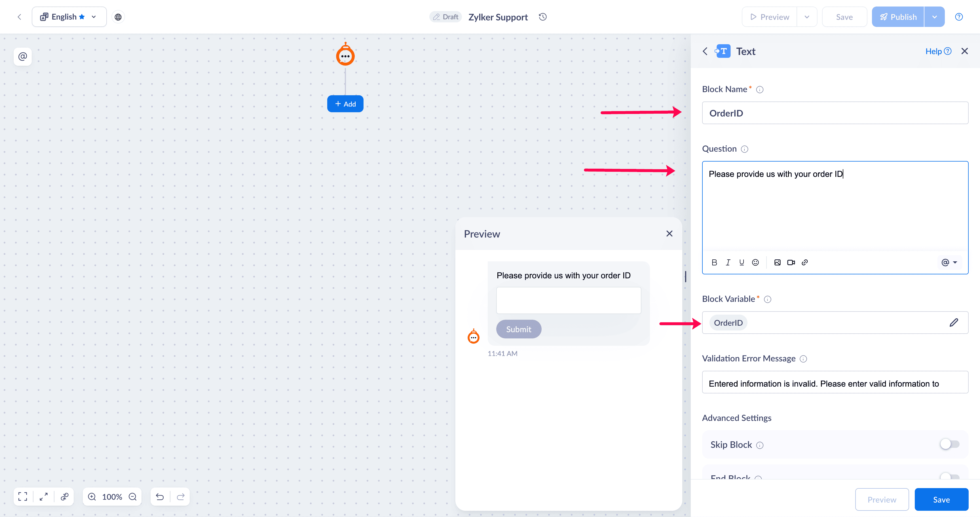The height and width of the screenshot is (517, 980).
Task: Apply Italic formatting in Question editor
Action: [728, 262]
